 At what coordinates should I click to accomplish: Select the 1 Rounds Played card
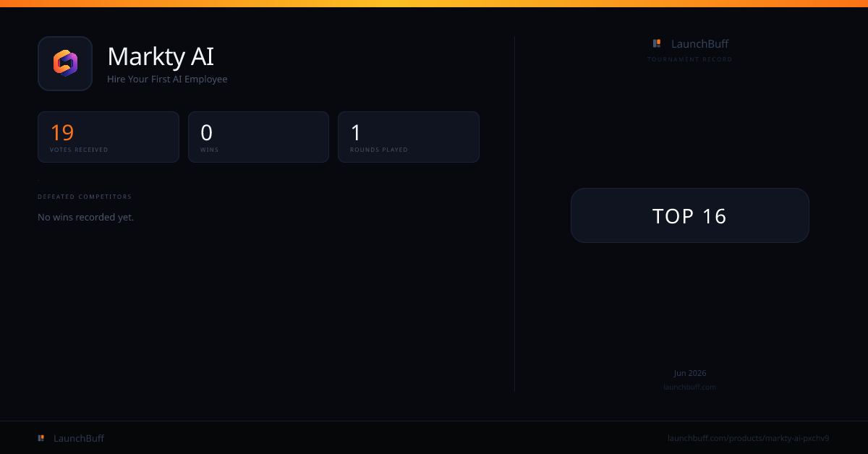point(409,137)
